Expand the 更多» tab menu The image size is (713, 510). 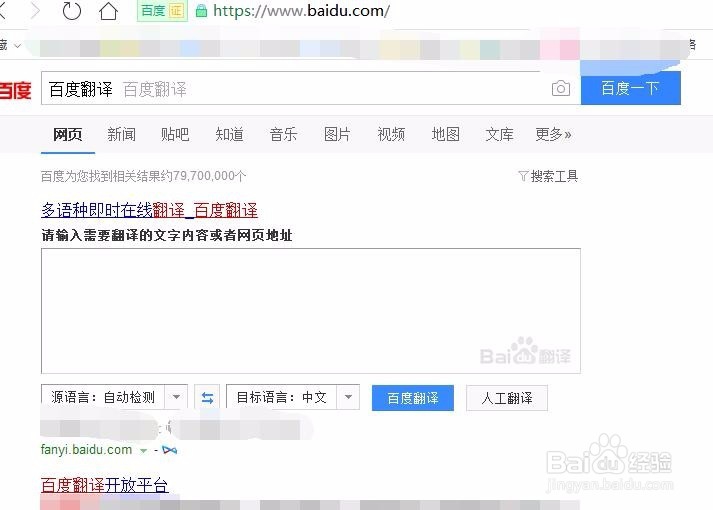click(553, 134)
